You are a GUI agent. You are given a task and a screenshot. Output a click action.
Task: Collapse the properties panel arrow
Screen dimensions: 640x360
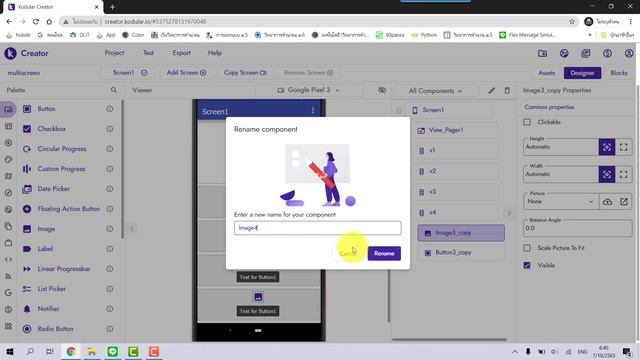pos(509,213)
